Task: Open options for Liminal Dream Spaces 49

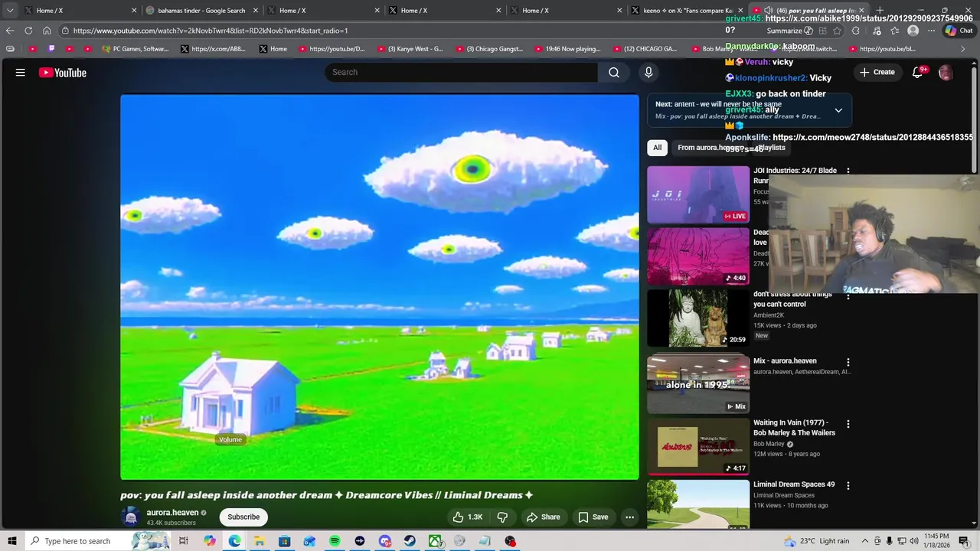Action: click(848, 486)
